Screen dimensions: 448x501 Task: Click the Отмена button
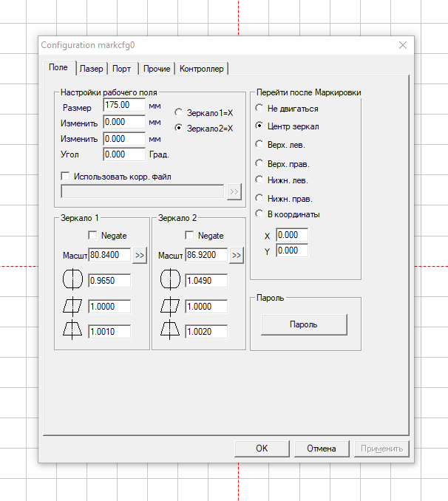tap(322, 449)
